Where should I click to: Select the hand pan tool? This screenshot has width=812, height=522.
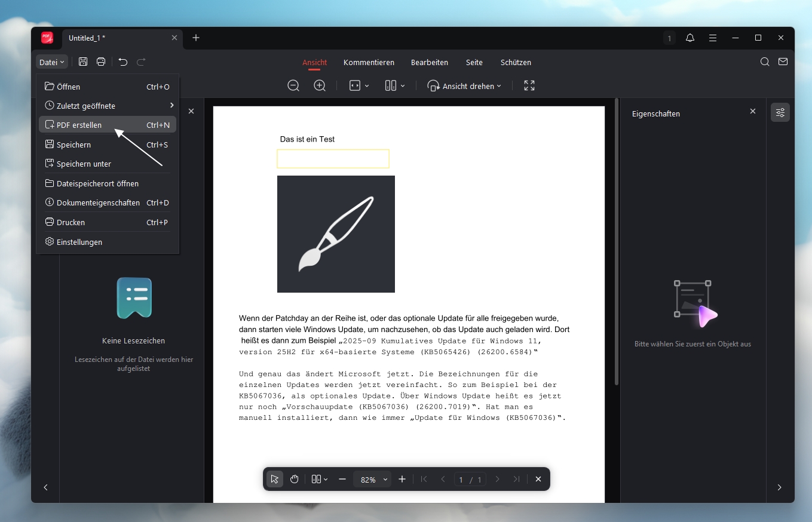294,479
